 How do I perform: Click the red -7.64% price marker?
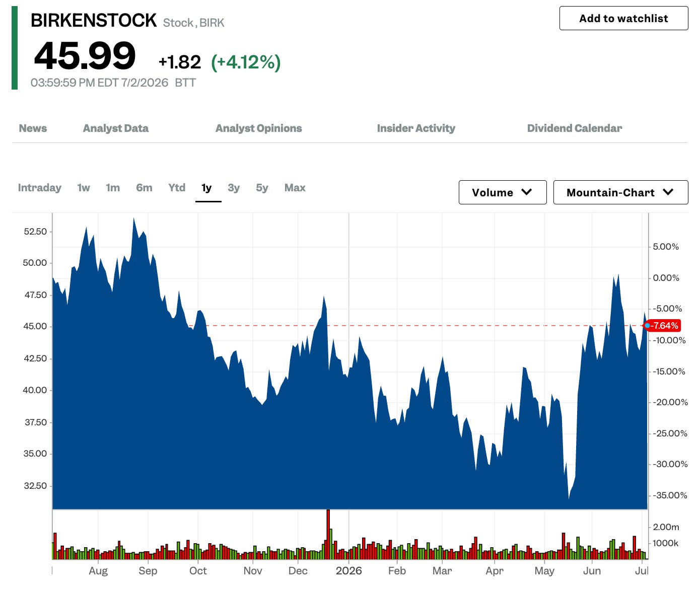tap(664, 326)
